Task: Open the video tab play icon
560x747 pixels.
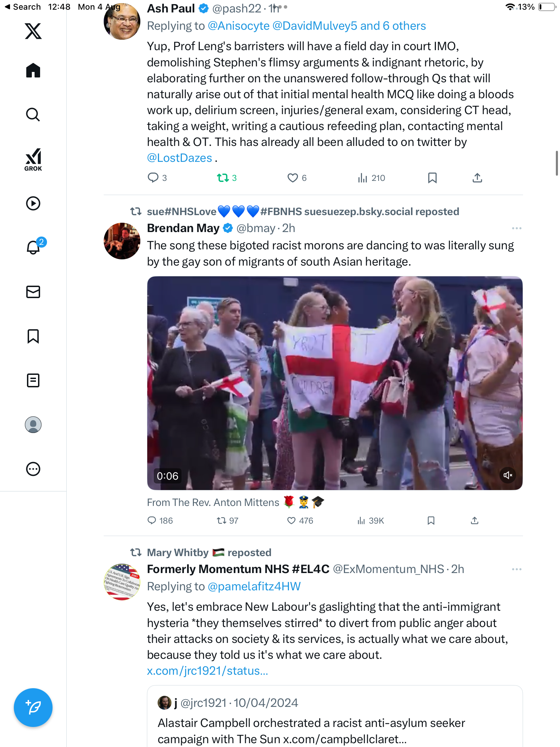Action: point(33,203)
